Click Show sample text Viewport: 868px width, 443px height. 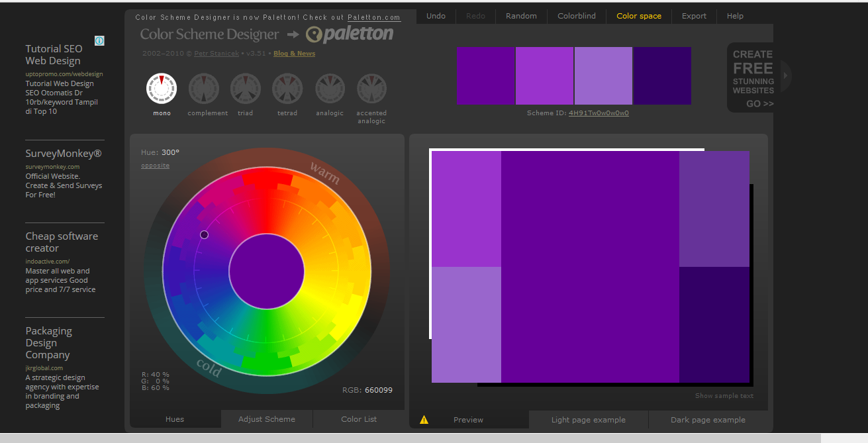(x=724, y=396)
